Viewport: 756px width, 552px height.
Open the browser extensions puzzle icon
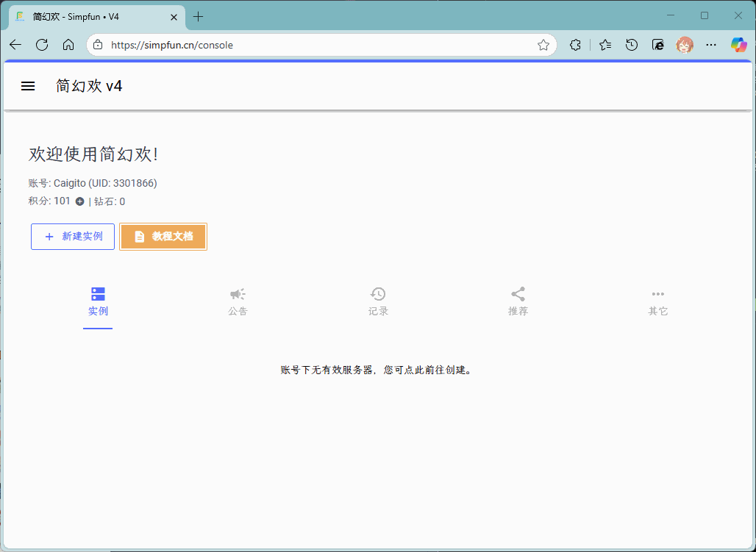click(575, 45)
